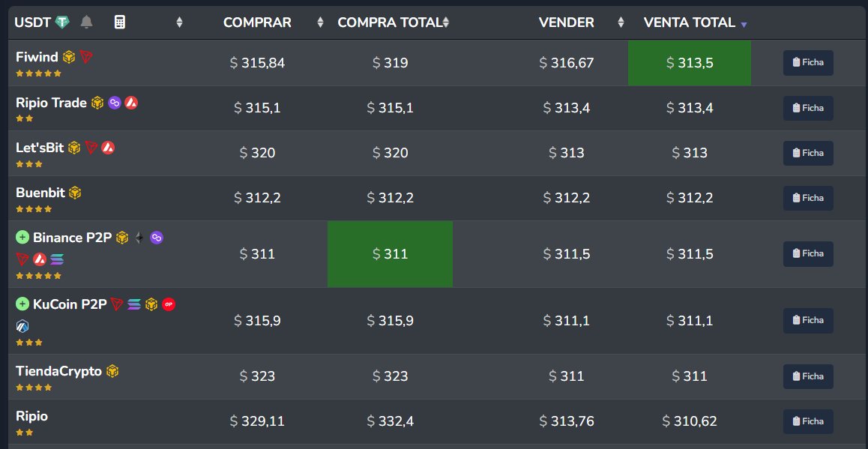Screen dimensions: 868x449
Task: Click the BNB chain icon beside KuCoin P2P
Action: click(151, 304)
